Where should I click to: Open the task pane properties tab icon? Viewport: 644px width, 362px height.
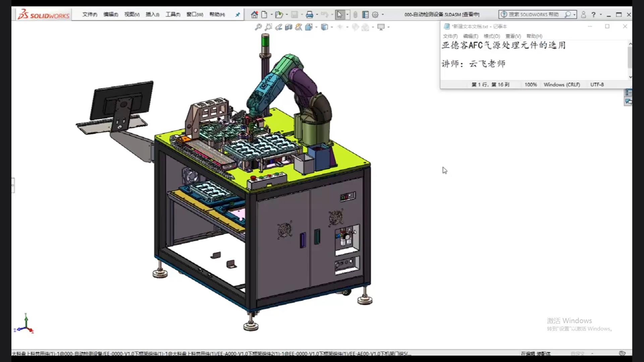tap(628, 93)
